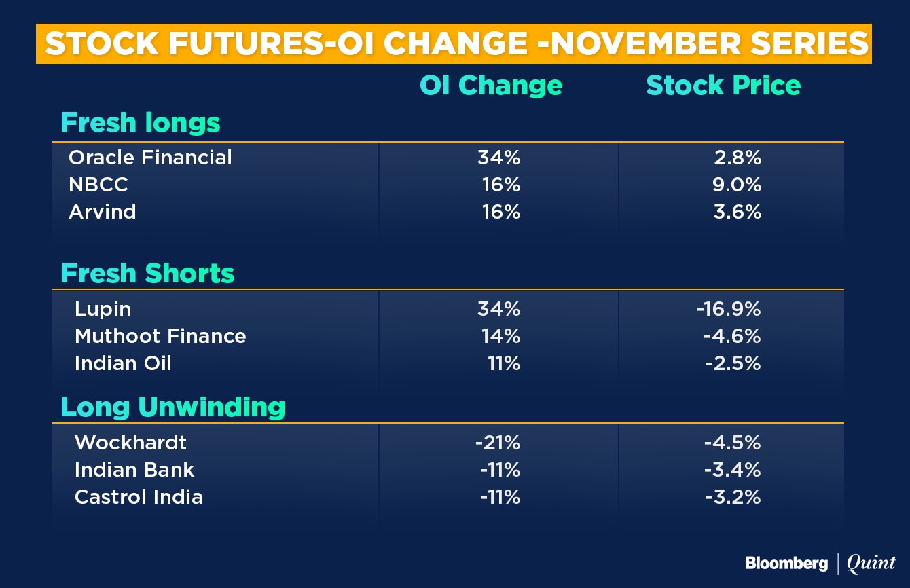The height and width of the screenshot is (588, 910).
Task: Click NBCC's 9.0% stock price value
Action: 737,185
